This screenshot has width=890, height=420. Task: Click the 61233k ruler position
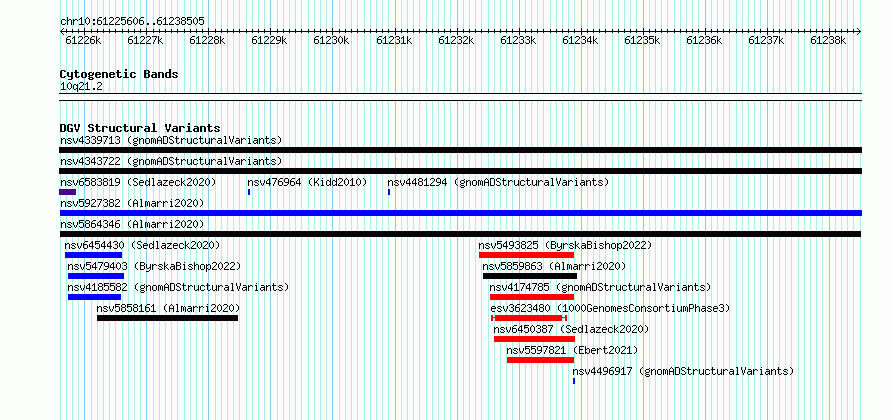tap(518, 40)
